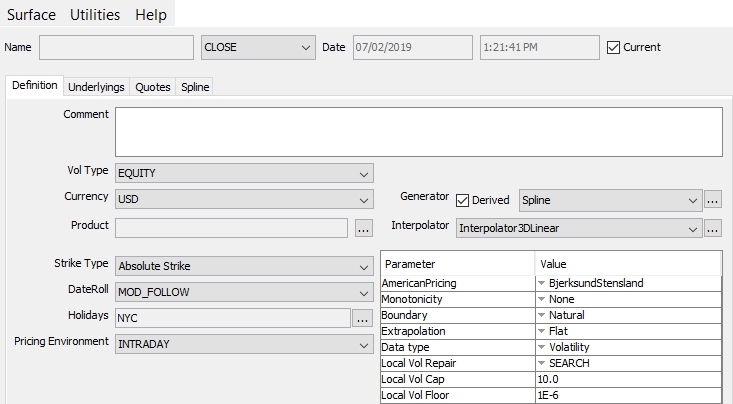Click inside the Comment text area

(x=419, y=132)
